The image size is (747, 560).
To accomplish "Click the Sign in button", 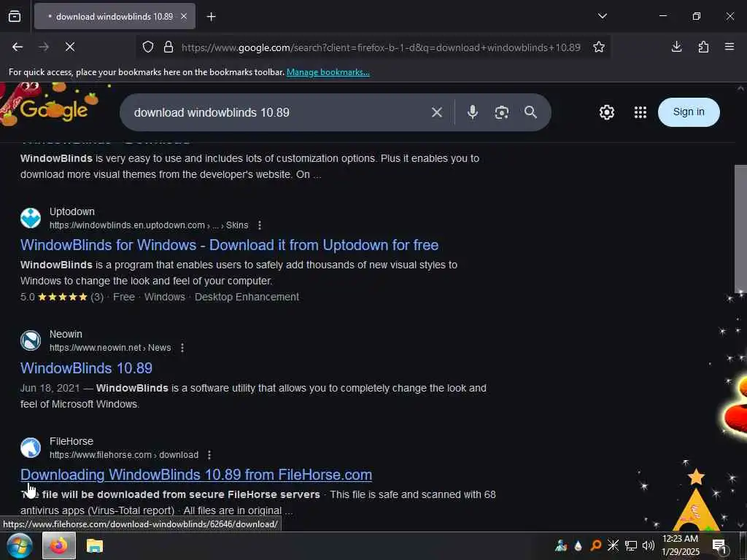I will point(689,112).
